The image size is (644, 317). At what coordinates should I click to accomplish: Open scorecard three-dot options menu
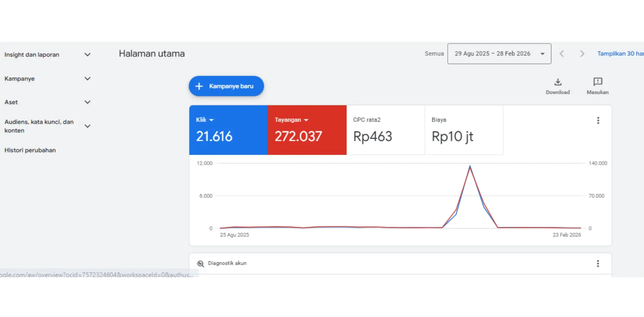pos(598,121)
